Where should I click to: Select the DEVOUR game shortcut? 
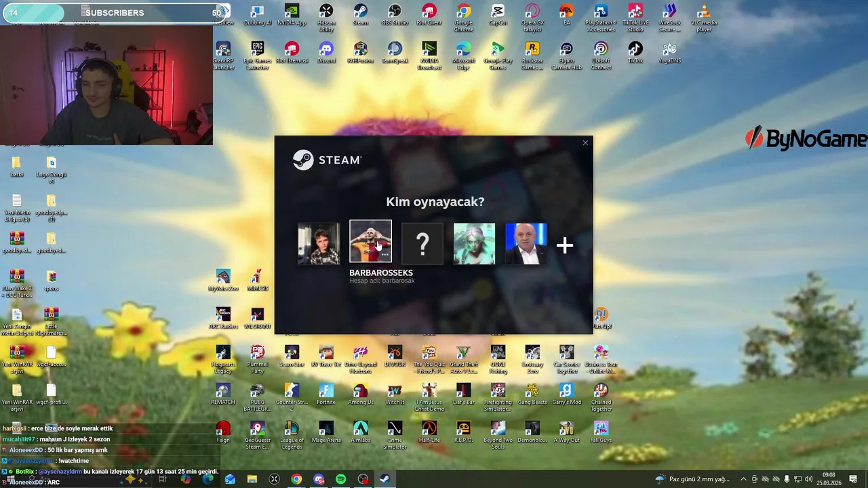coord(395,357)
